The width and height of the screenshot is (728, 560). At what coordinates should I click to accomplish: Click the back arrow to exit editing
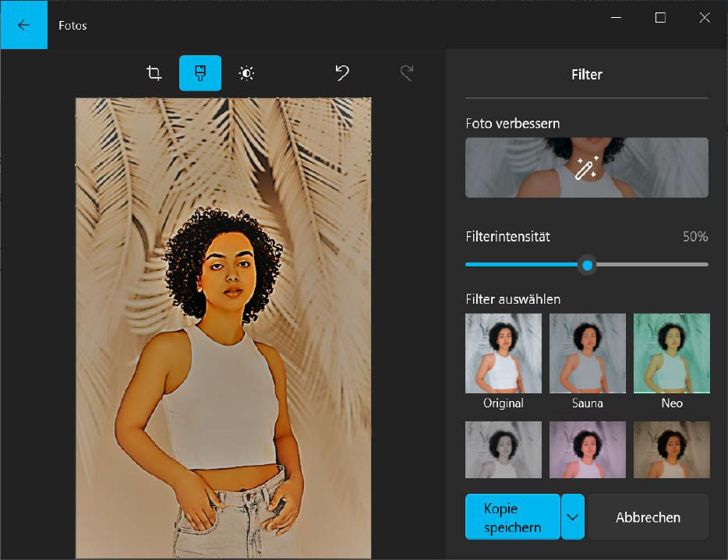pyautogui.click(x=23, y=24)
